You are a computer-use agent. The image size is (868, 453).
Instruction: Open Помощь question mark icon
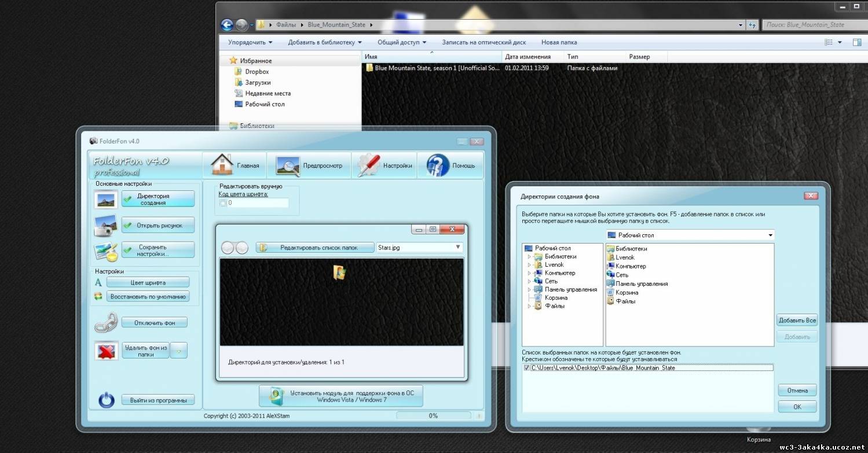[438, 165]
